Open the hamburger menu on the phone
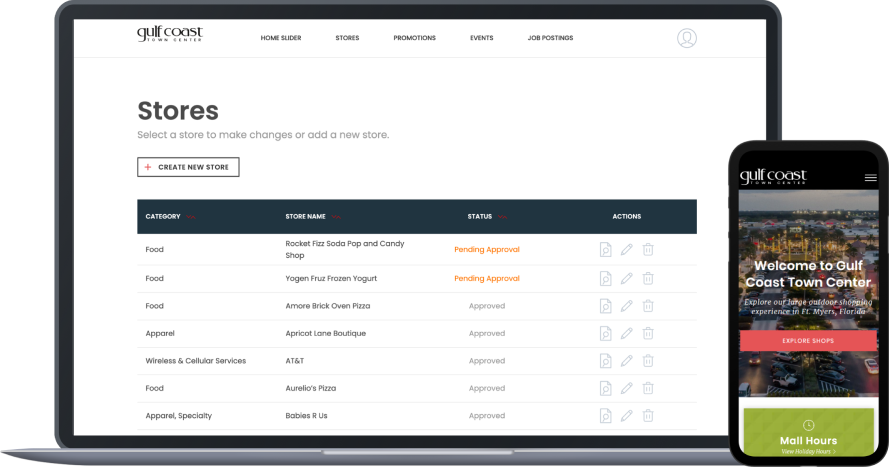The image size is (889, 467). [x=870, y=178]
